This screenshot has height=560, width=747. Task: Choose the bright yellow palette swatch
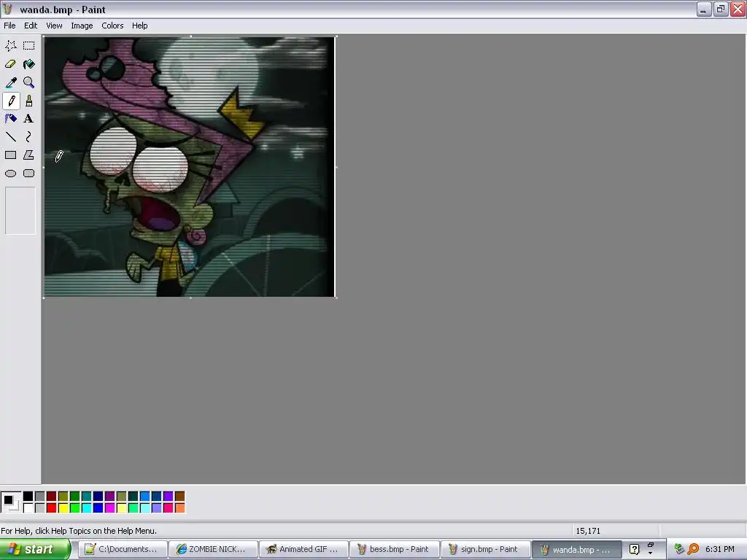(63, 508)
